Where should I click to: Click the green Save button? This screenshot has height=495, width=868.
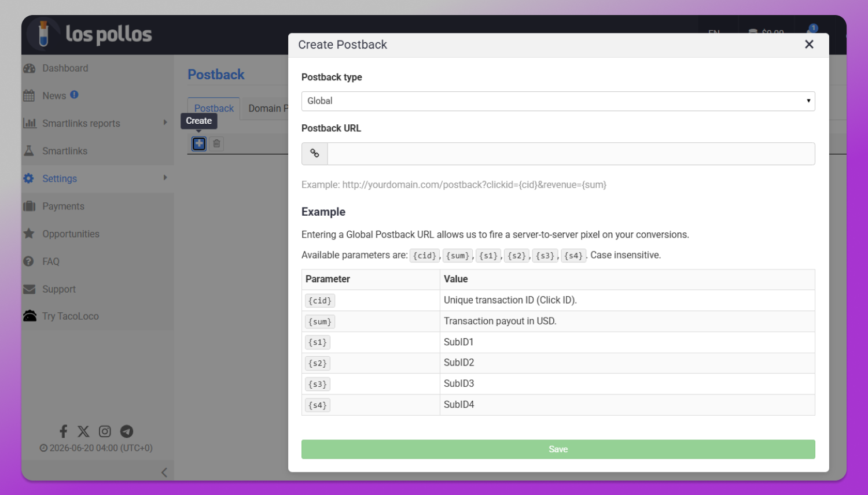point(558,449)
